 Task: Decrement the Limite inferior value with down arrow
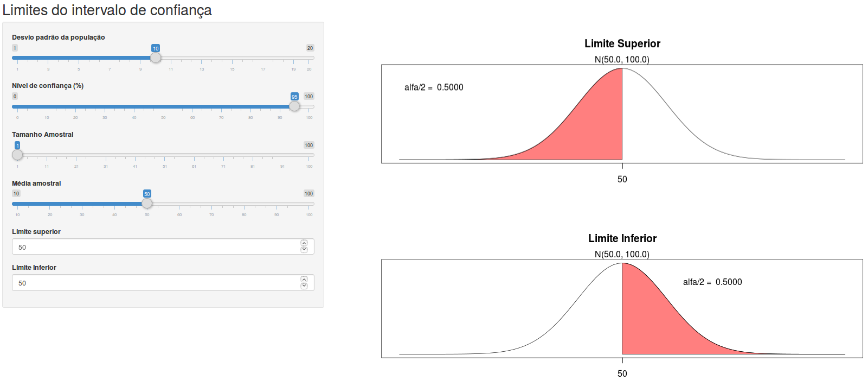[x=304, y=286]
